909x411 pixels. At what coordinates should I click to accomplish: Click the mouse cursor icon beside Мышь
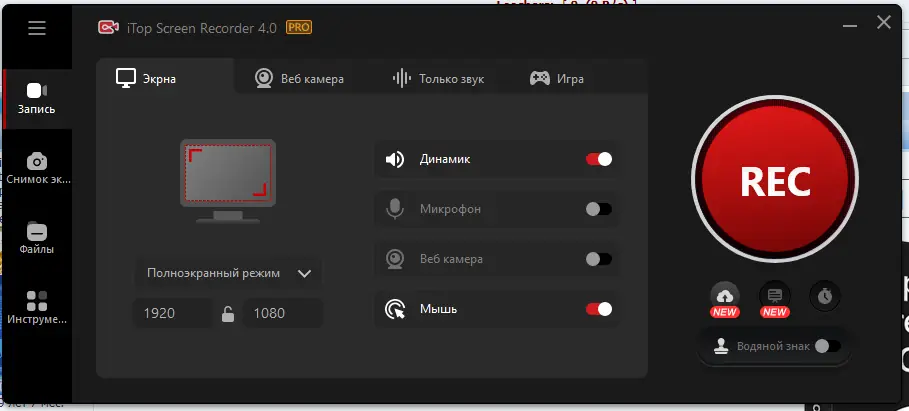[x=395, y=309]
